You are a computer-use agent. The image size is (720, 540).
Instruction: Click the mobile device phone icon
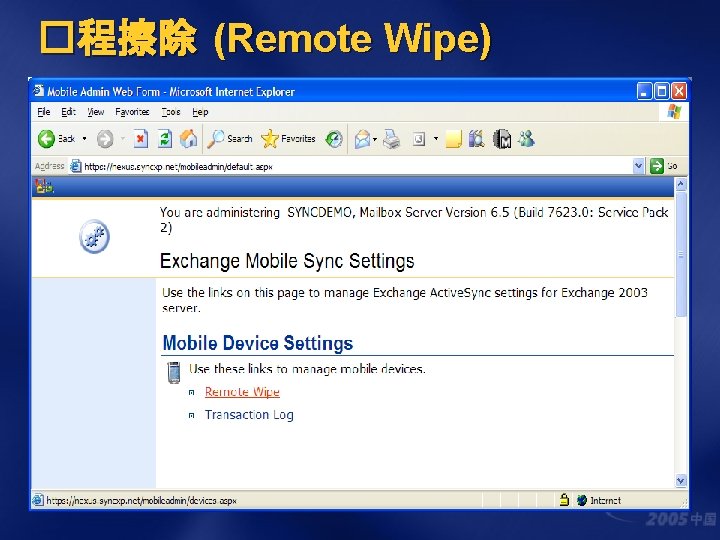[x=174, y=372]
